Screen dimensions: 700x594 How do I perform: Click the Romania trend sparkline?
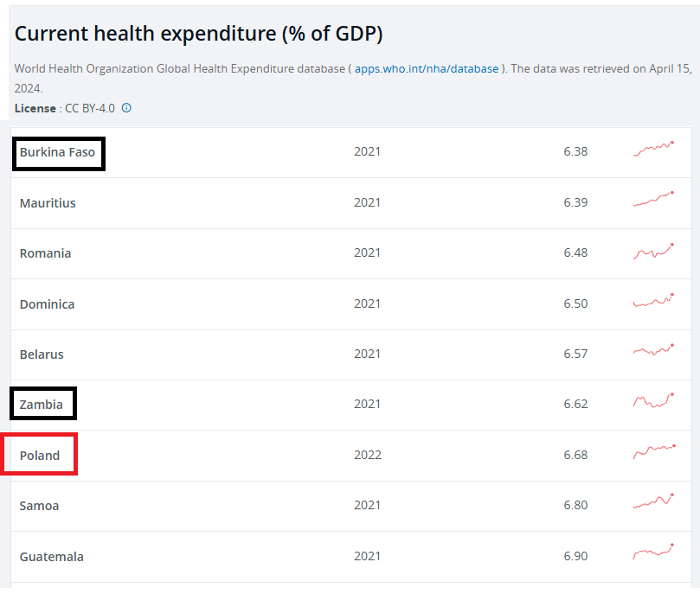tap(653, 252)
